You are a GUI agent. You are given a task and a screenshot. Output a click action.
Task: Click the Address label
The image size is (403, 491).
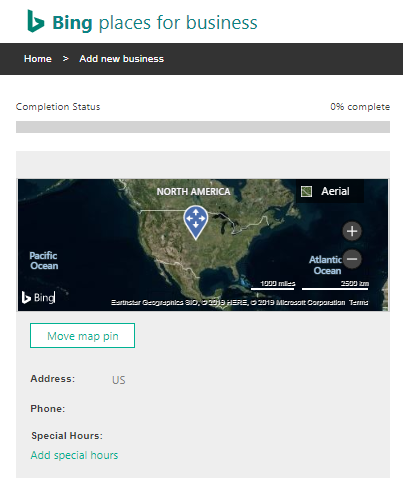pos(53,379)
